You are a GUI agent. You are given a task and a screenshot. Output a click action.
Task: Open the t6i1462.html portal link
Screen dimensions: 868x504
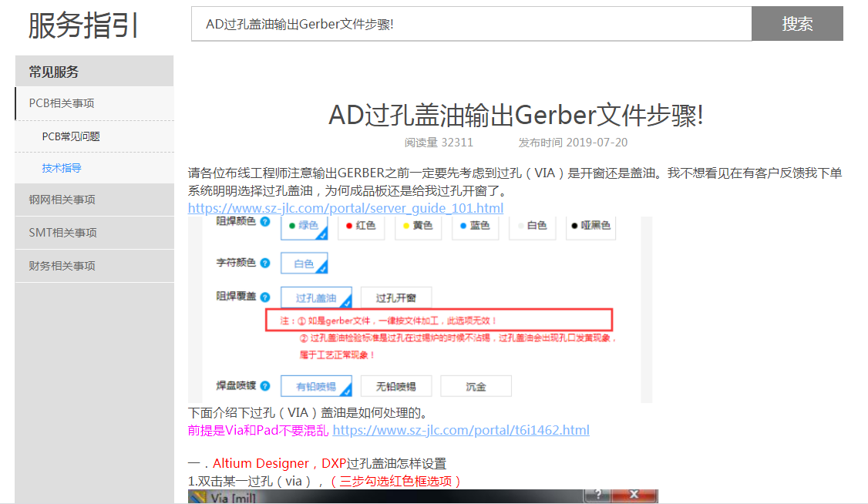[461, 430]
